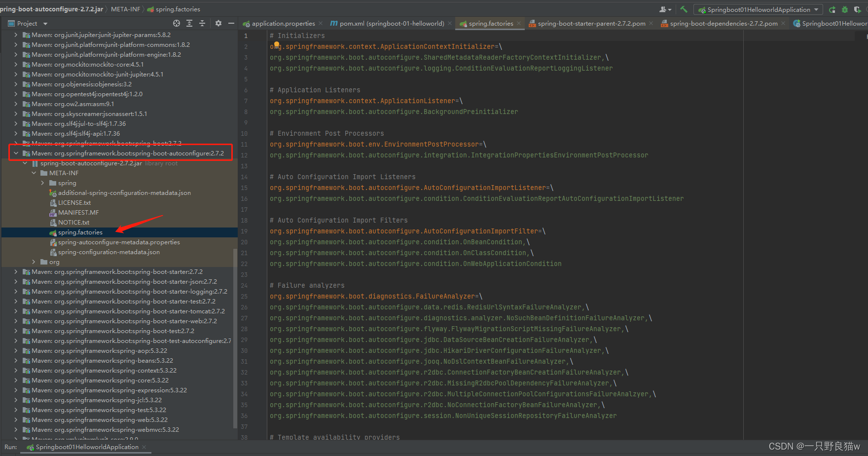Click the Debug bug icon
The width and height of the screenshot is (868, 456).
(x=845, y=9)
